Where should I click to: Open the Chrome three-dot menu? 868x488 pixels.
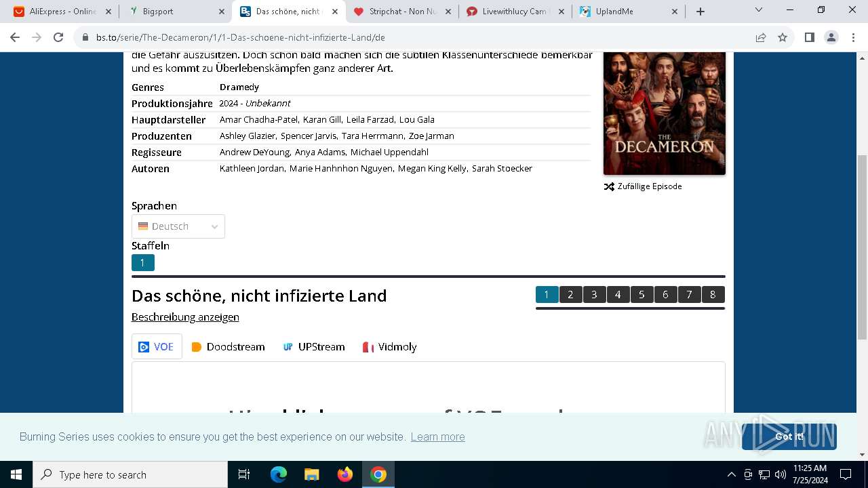852,37
